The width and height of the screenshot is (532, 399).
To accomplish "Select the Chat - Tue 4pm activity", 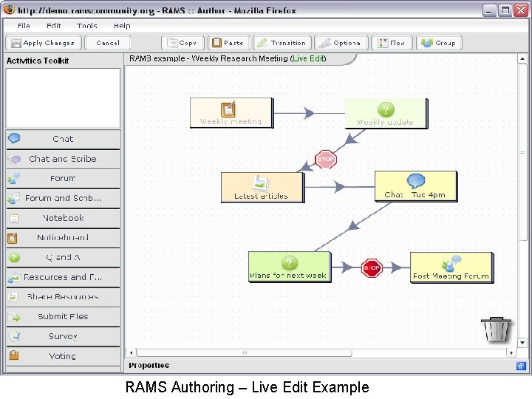I will [x=416, y=187].
